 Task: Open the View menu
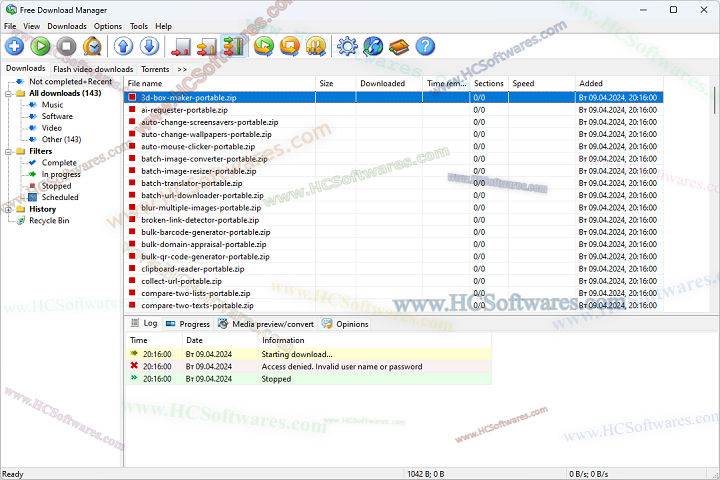32,26
